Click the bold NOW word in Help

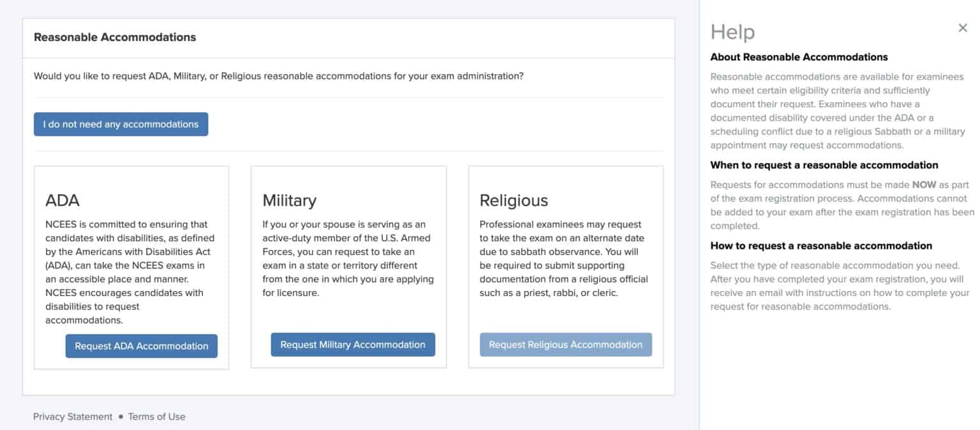click(923, 185)
